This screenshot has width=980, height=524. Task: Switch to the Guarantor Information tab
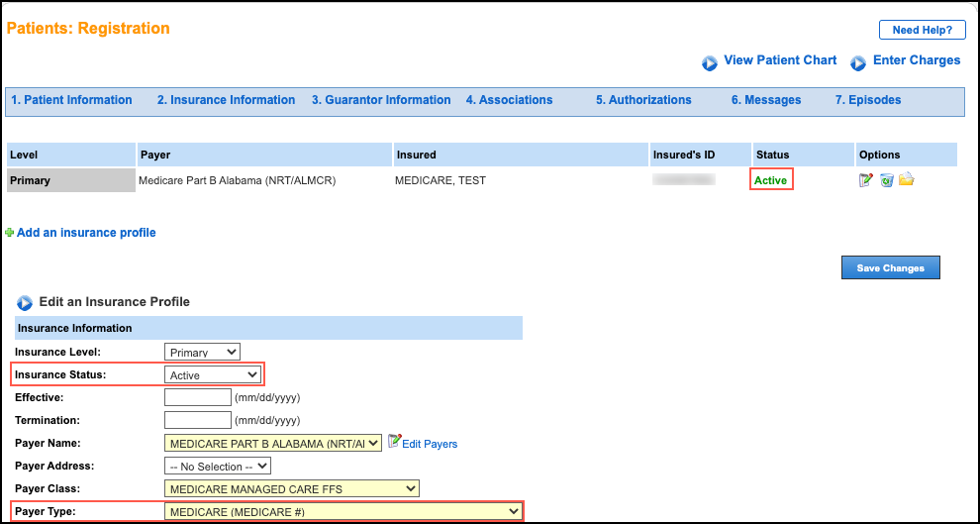click(x=381, y=100)
